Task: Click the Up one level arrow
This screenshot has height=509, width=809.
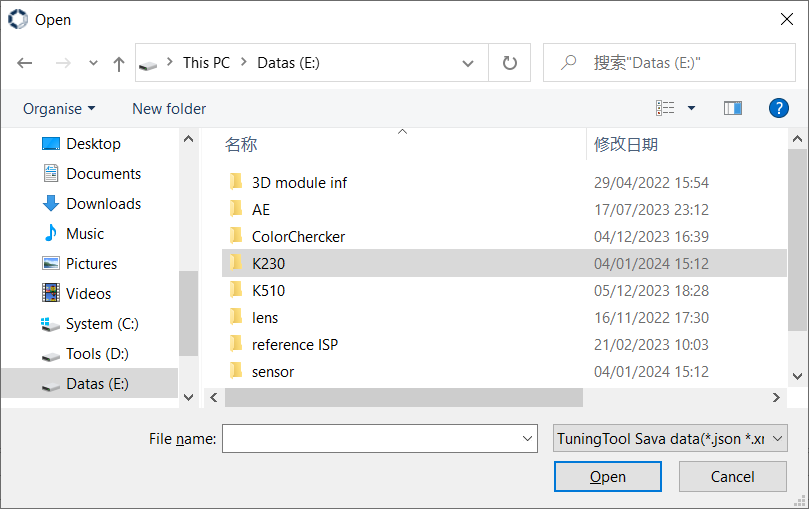Action: [119, 63]
